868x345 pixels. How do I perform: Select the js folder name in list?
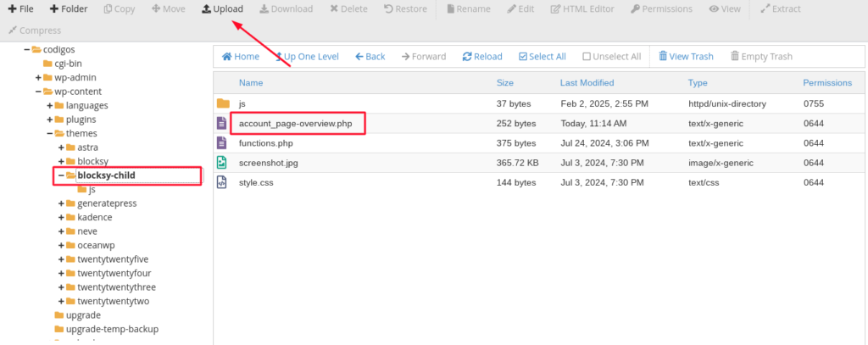tap(242, 104)
